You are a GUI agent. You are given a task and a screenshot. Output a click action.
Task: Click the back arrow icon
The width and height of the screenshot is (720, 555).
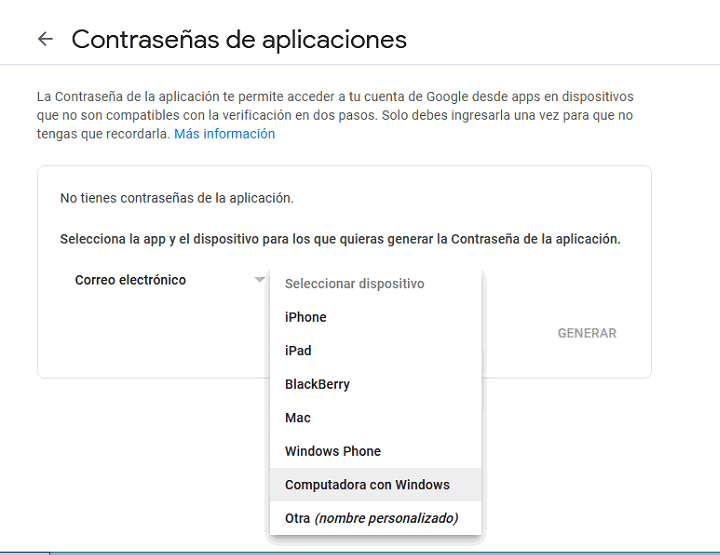tap(44, 39)
